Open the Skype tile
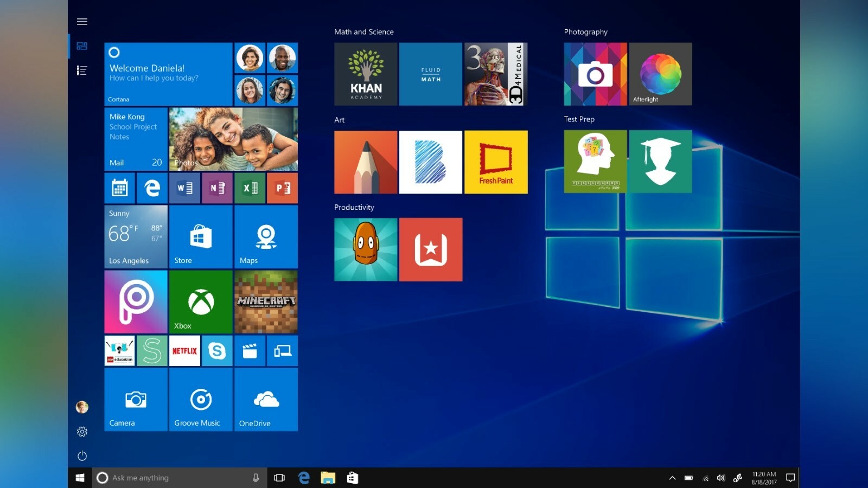This screenshot has height=488, width=868. (x=217, y=351)
